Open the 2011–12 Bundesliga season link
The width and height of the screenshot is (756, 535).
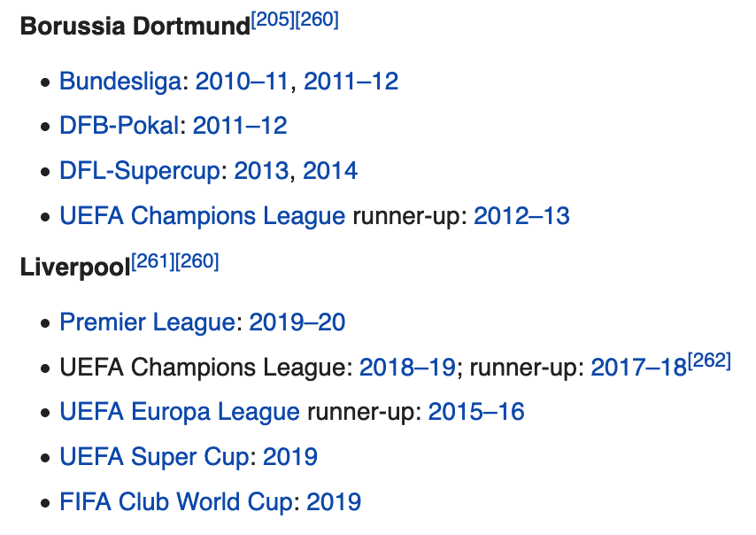[351, 81]
